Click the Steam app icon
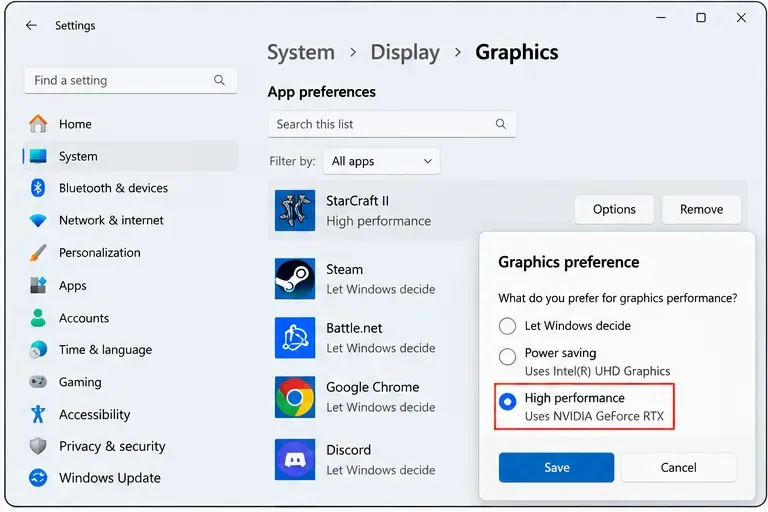Viewport: 768px width, 512px height. (295, 279)
